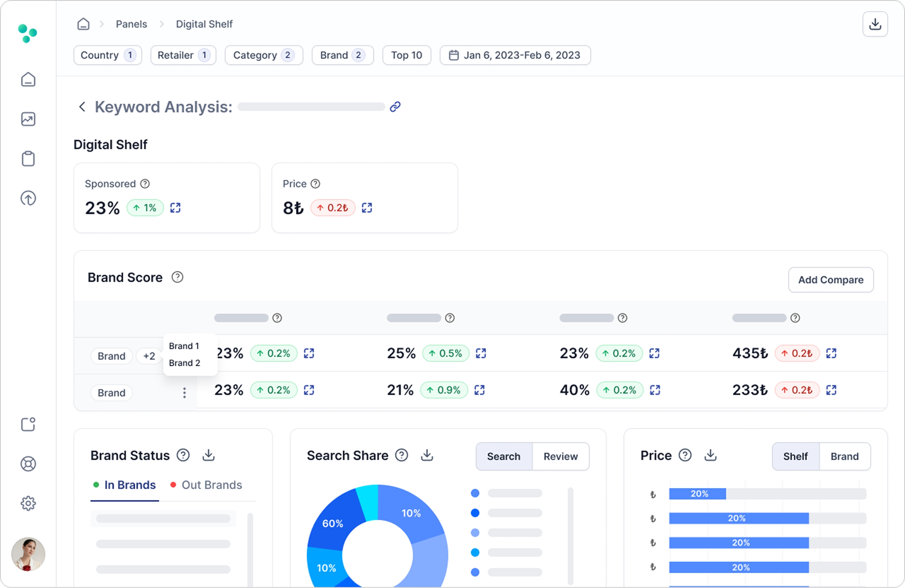Select Brand 1 in the popup
905x588 pixels.
(x=184, y=346)
